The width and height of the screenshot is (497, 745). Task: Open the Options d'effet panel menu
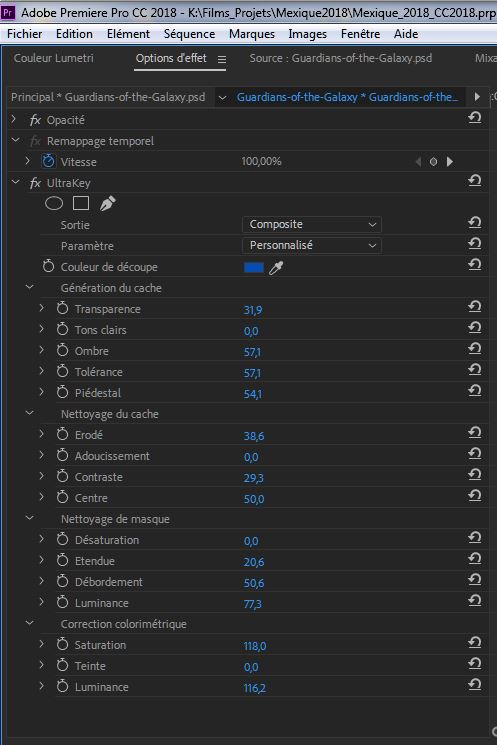[x=222, y=59]
